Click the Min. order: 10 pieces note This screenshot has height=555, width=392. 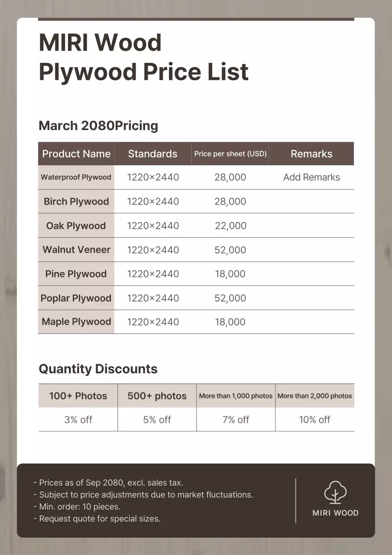(77, 506)
